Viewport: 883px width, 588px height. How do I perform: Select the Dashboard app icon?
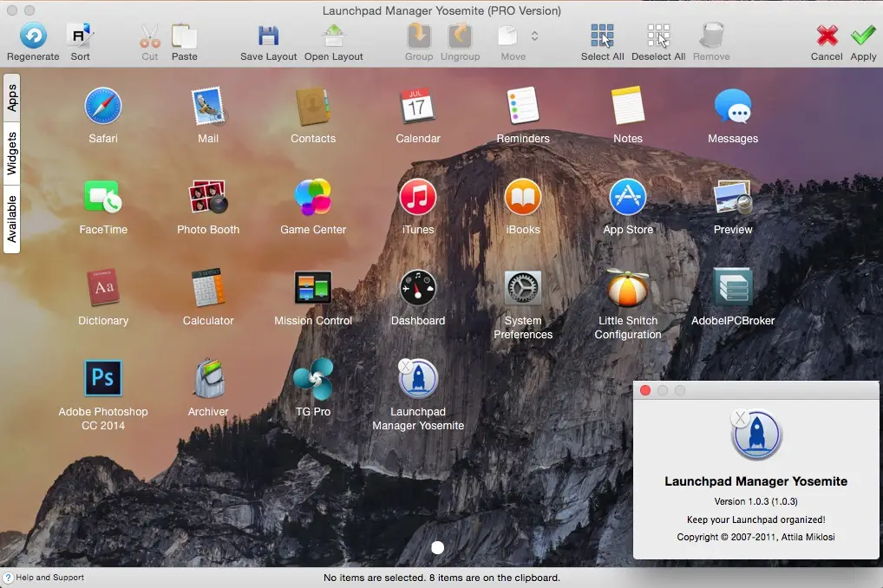[418, 287]
